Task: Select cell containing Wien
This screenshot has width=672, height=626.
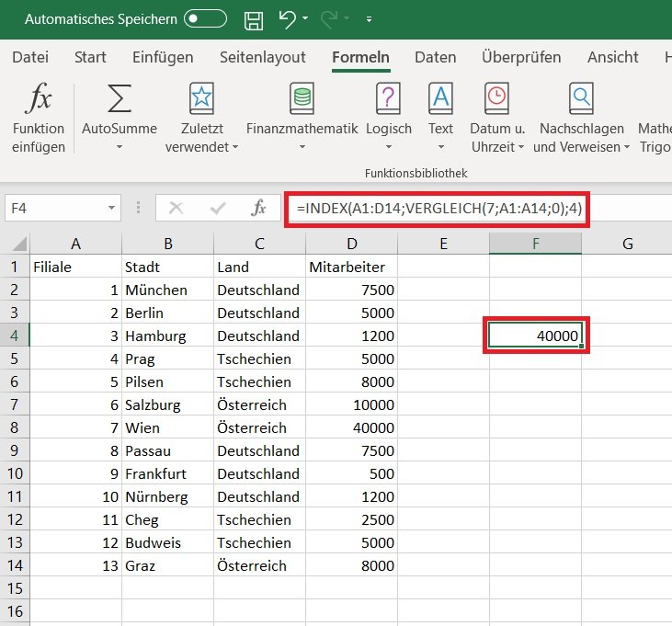Action: click(x=167, y=427)
